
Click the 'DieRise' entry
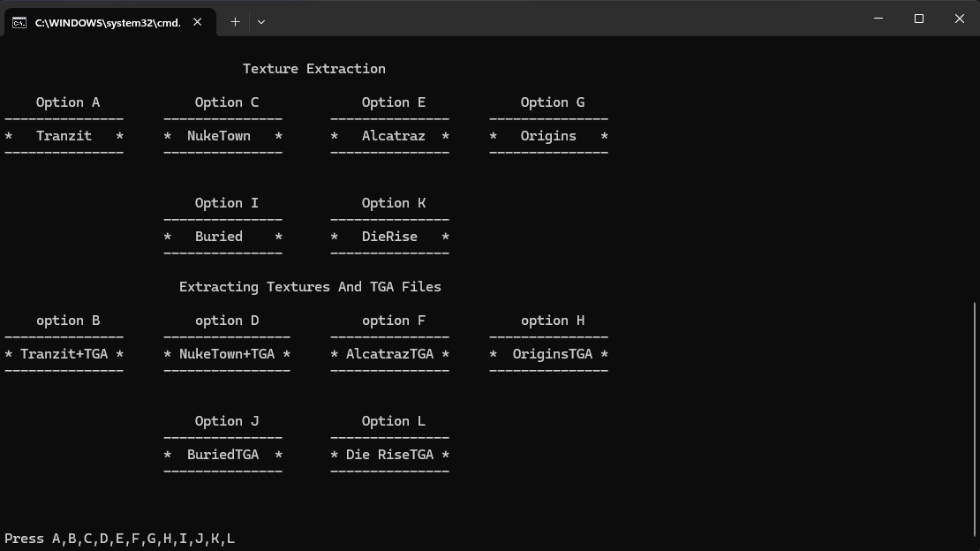click(x=389, y=237)
